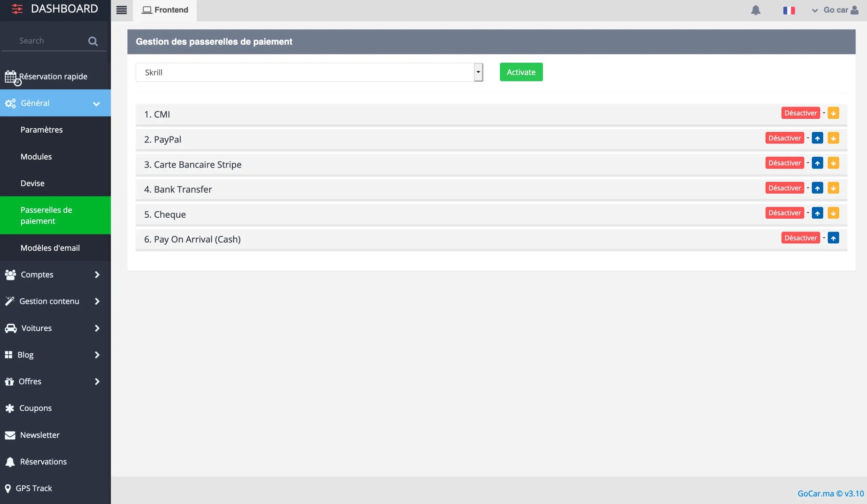Expand the Voitures menu section
Screen dimensions: 867x504
[55, 328]
